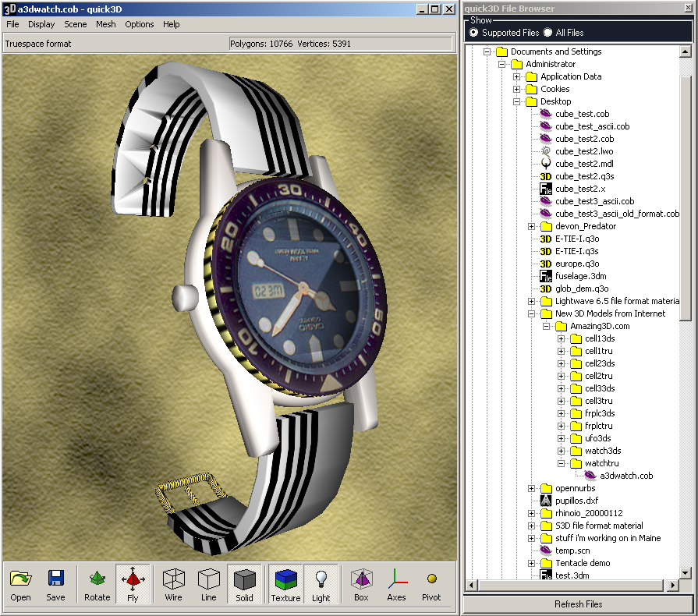
Task: Expand the Cookies folder
Action: tap(516, 89)
